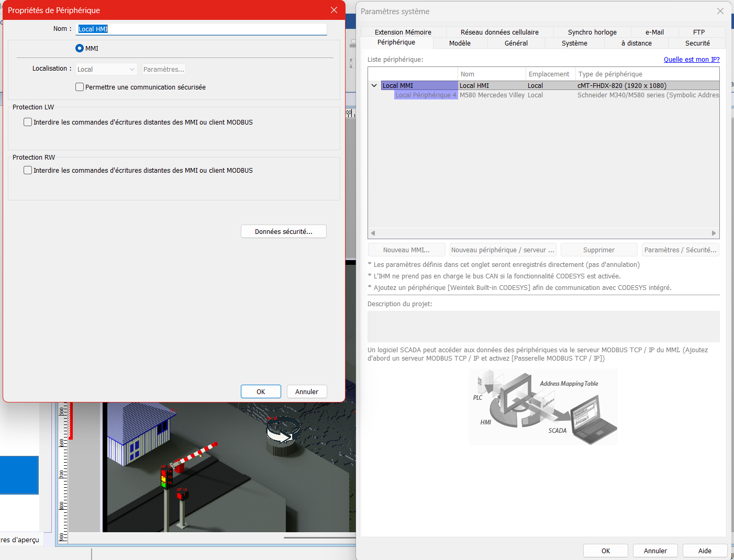Click inside the Nom text field
Image resolution: width=734 pixels, height=560 pixels.
[201, 29]
